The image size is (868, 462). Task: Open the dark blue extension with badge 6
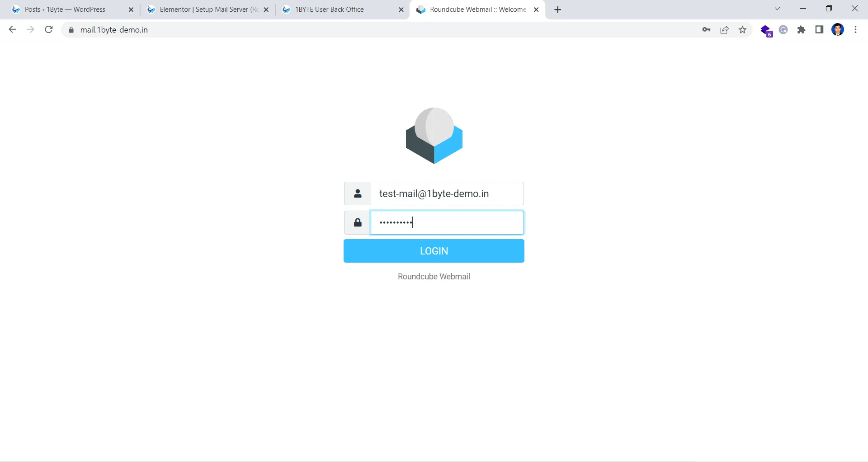[x=766, y=30]
